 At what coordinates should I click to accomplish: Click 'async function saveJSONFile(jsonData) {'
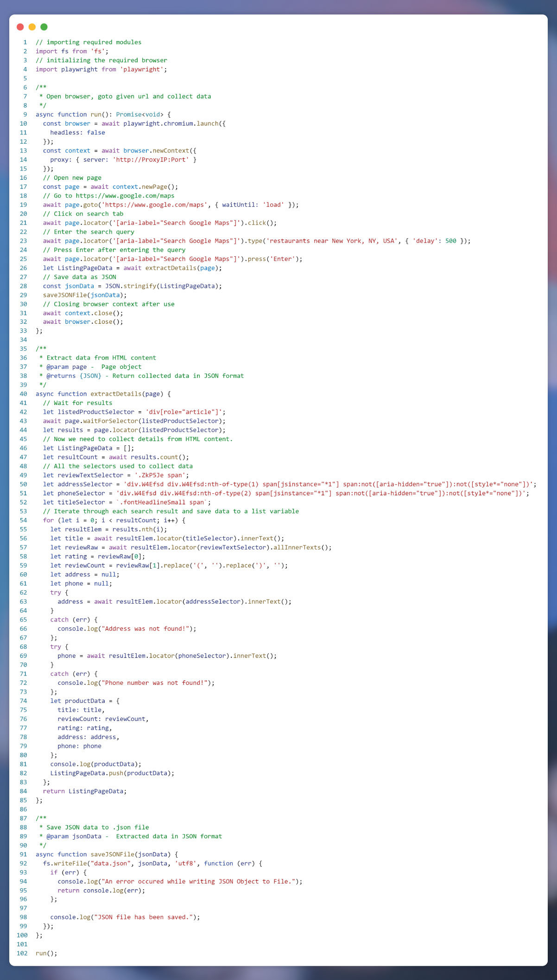pos(107,854)
